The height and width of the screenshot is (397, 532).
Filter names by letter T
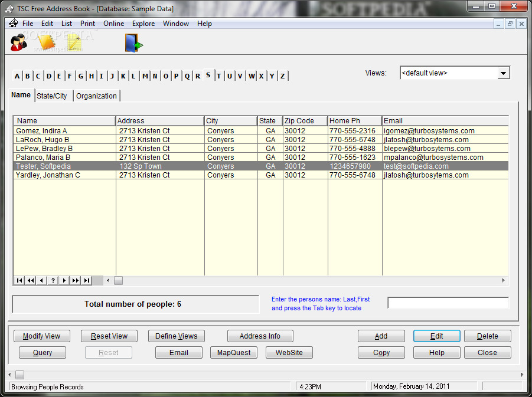[x=219, y=76]
